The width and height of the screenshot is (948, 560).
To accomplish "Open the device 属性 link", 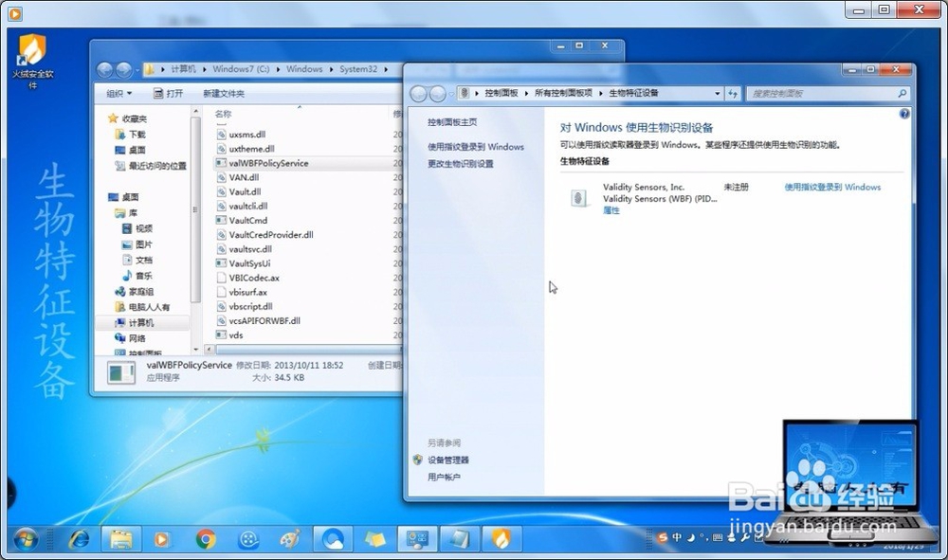I will [611, 210].
